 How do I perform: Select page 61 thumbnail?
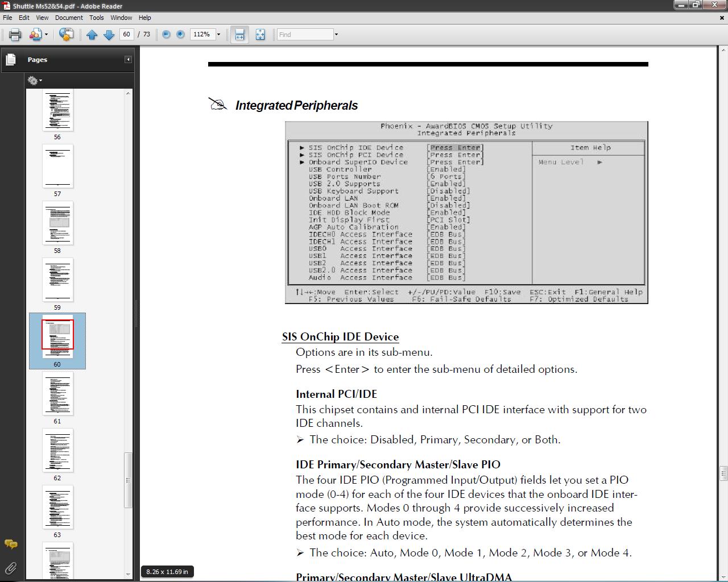(57, 393)
